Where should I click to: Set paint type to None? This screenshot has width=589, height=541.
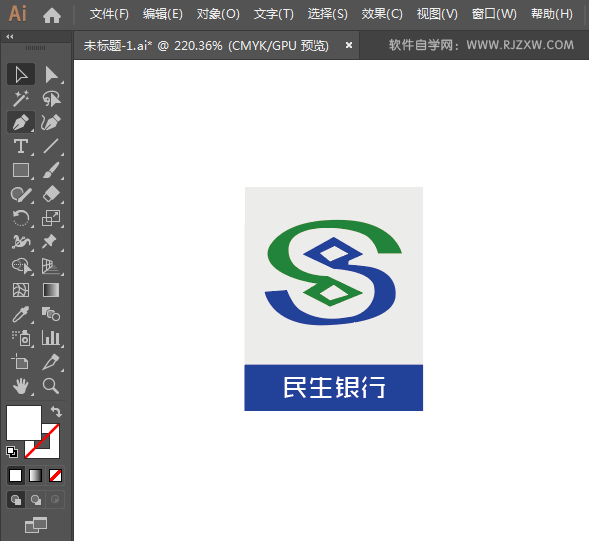tap(56, 476)
